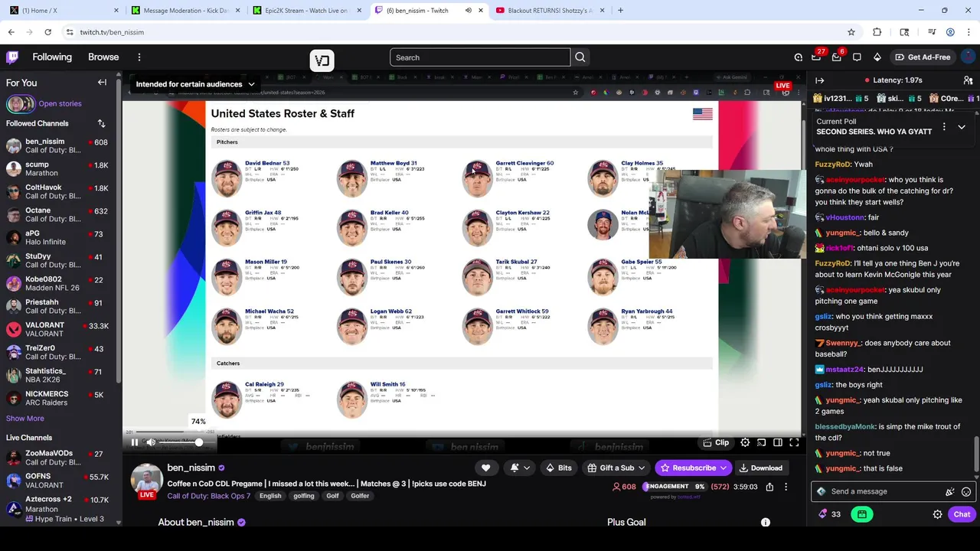Mute the stream volume speaker
The height and width of the screenshot is (551, 980).
(x=151, y=442)
